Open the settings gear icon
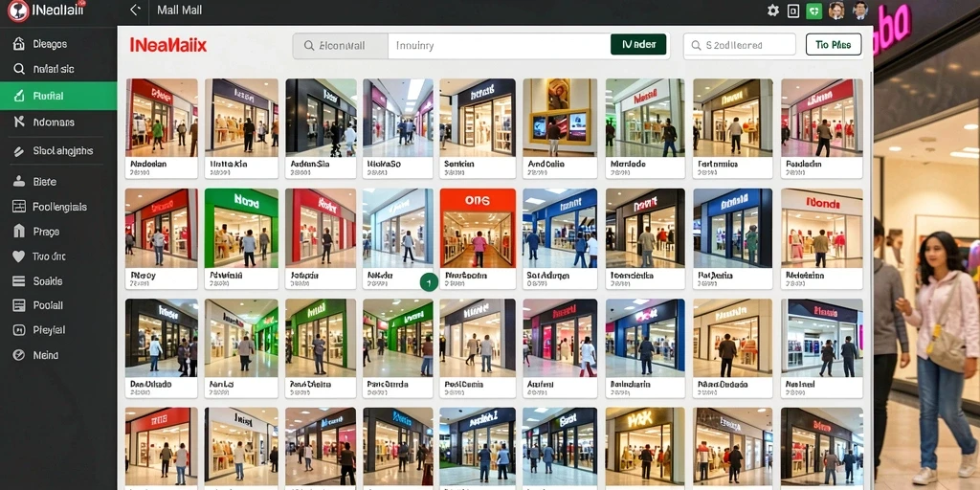 [x=773, y=11]
